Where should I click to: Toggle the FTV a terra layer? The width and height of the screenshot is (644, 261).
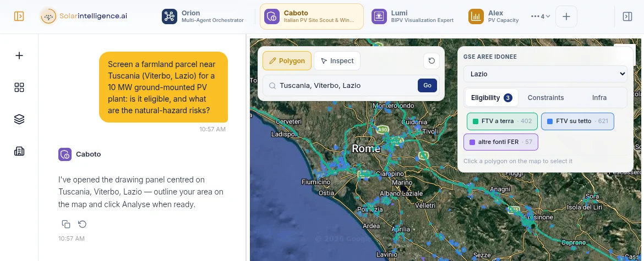click(x=502, y=121)
